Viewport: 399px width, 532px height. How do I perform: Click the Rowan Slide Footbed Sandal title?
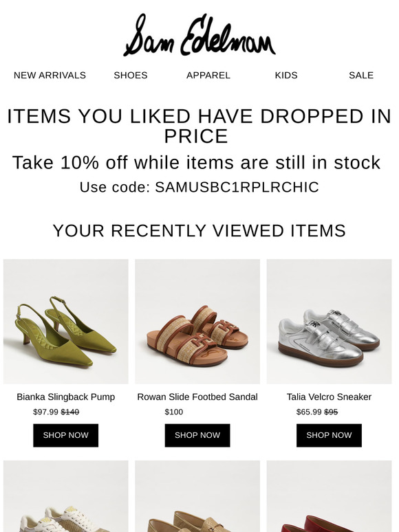(197, 397)
